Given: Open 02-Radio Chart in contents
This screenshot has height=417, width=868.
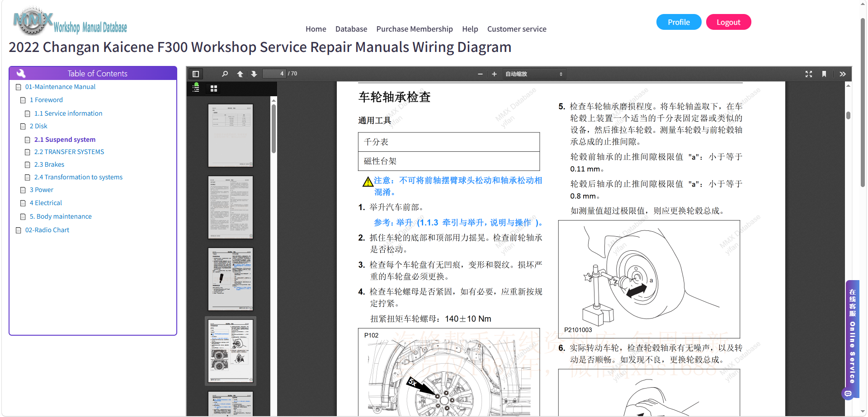Looking at the screenshot, I should point(47,230).
